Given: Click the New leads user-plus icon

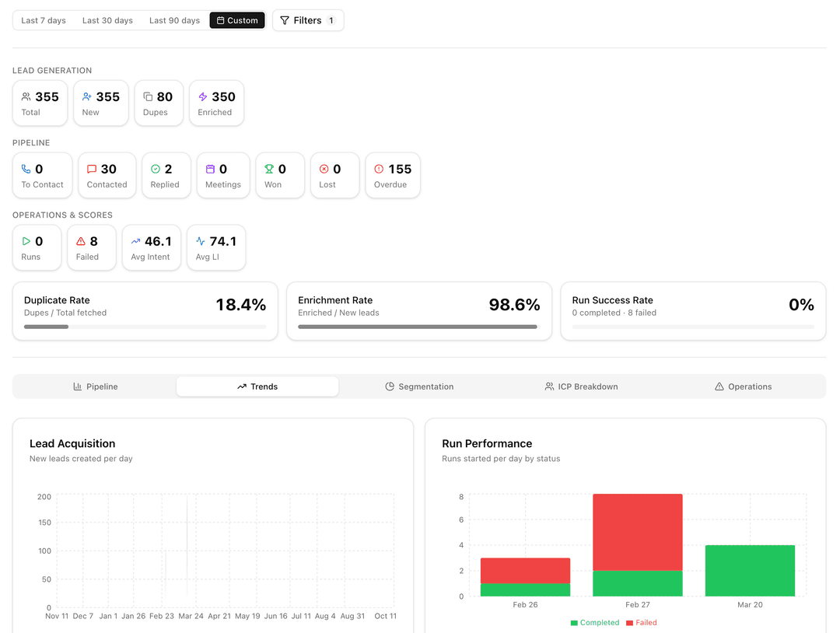Looking at the screenshot, I should 87,97.
